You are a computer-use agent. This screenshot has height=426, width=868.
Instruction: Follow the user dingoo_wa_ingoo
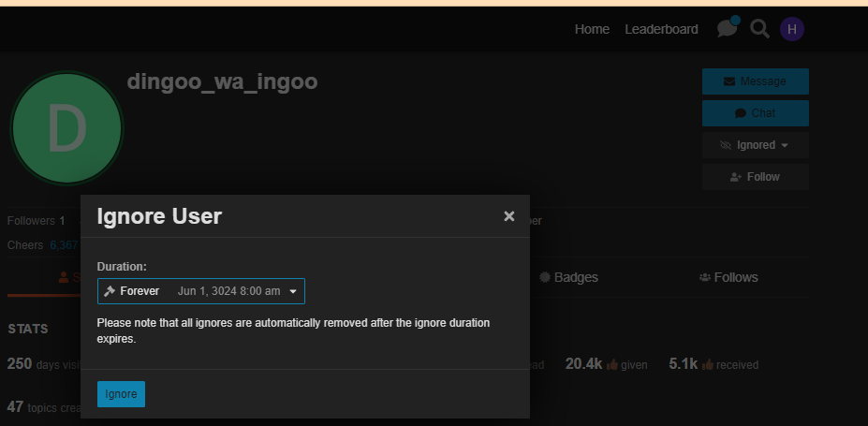pos(755,177)
